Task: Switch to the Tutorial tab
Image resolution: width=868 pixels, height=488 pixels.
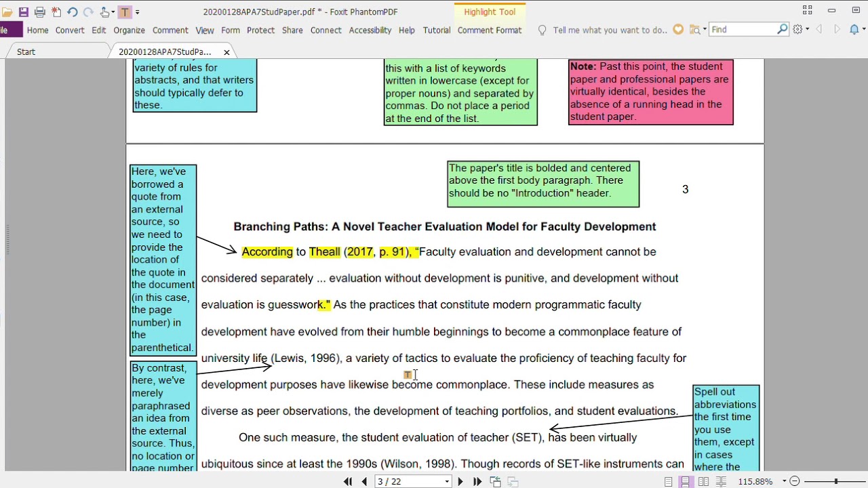Action: pyautogui.click(x=437, y=30)
